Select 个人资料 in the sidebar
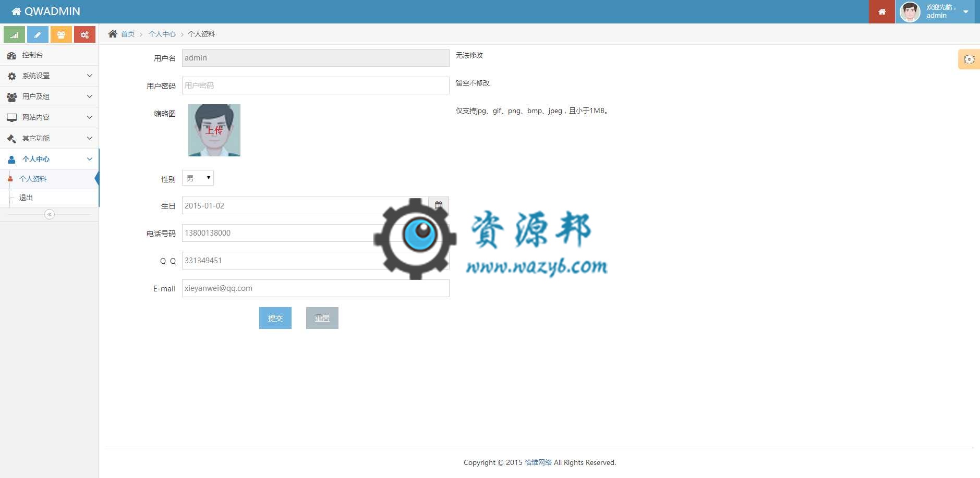The height and width of the screenshot is (478, 980). click(x=50, y=179)
